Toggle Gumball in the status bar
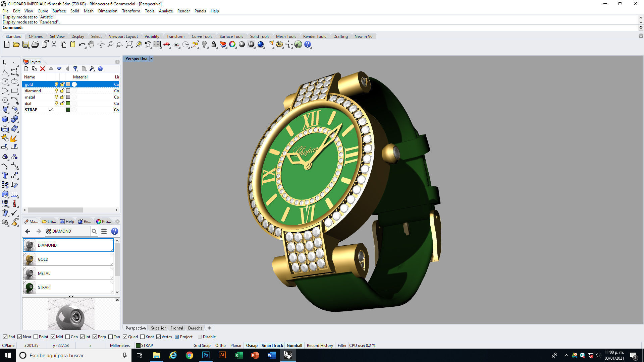The image size is (644, 362). click(x=294, y=346)
